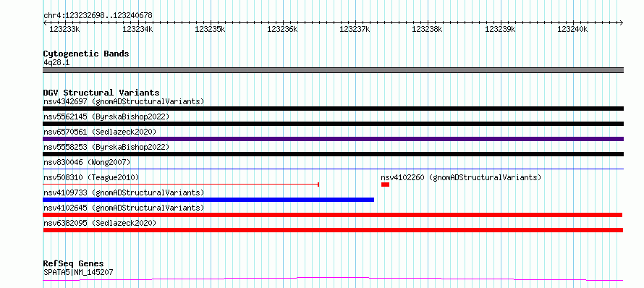The height and width of the screenshot is (288, 644).
Task: Click the 123240k ruler tick label
Action: point(572,29)
